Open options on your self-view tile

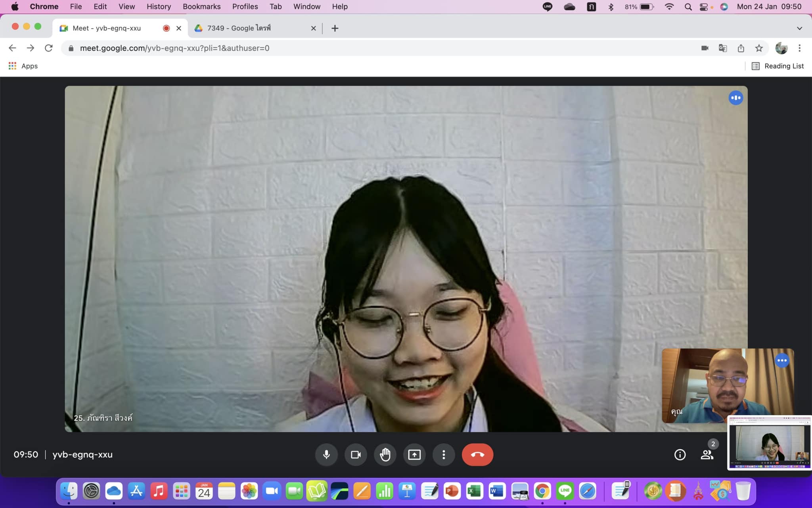tap(782, 360)
